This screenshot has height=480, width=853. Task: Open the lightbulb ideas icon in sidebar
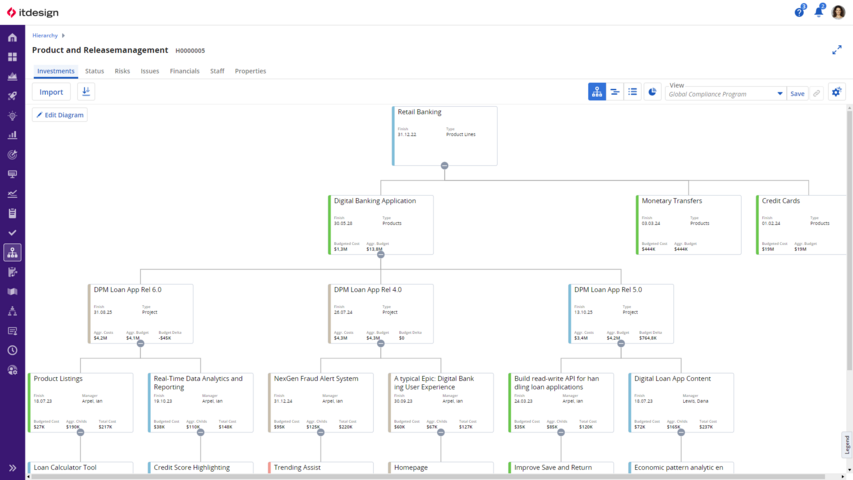pos(12,115)
